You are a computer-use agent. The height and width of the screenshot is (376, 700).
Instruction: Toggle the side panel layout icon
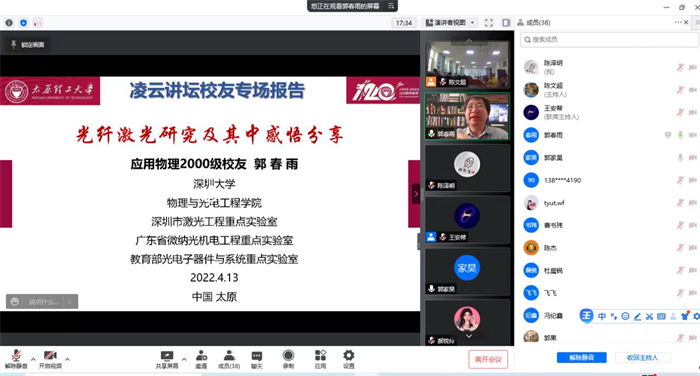(506, 23)
